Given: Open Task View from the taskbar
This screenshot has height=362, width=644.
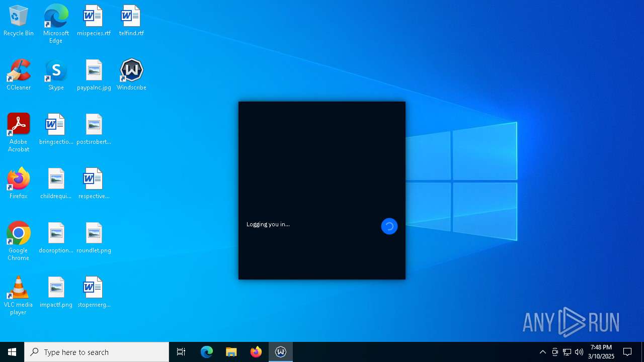Looking at the screenshot, I should point(181,352).
